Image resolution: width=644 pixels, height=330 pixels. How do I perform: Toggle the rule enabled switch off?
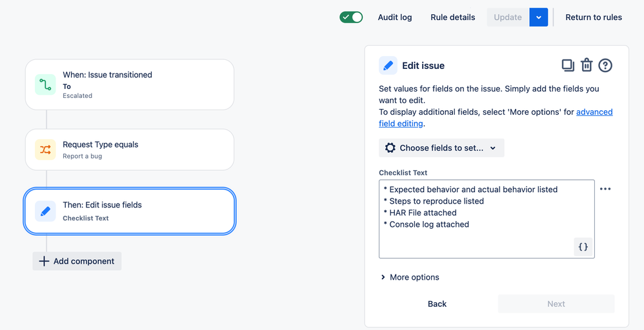click(x=351, y=17)
